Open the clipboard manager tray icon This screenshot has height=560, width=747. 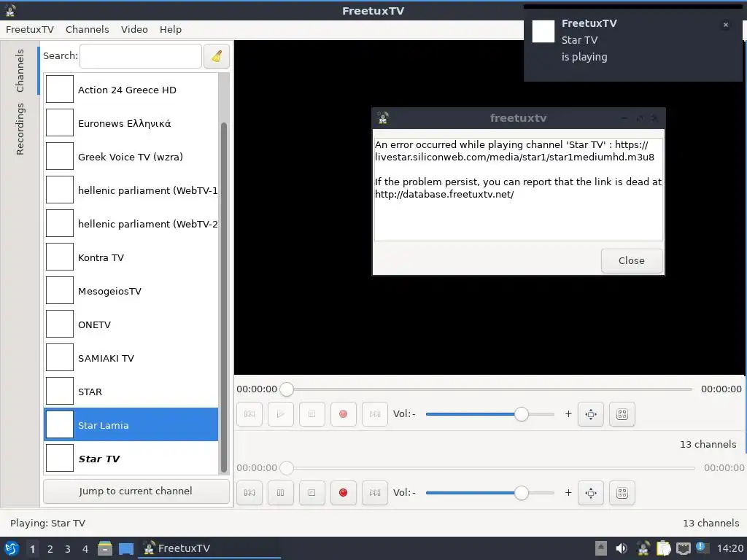[664, 548]
